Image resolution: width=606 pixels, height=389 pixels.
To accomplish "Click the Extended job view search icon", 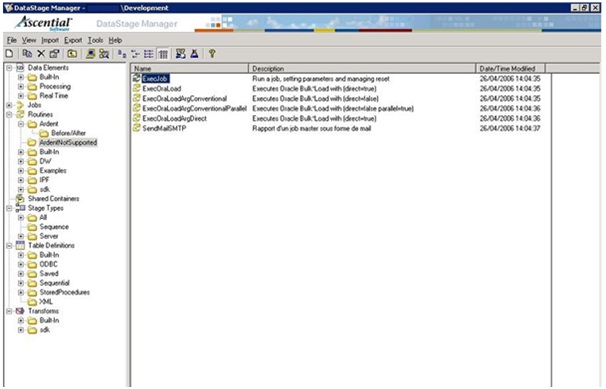I will point(104,54).
